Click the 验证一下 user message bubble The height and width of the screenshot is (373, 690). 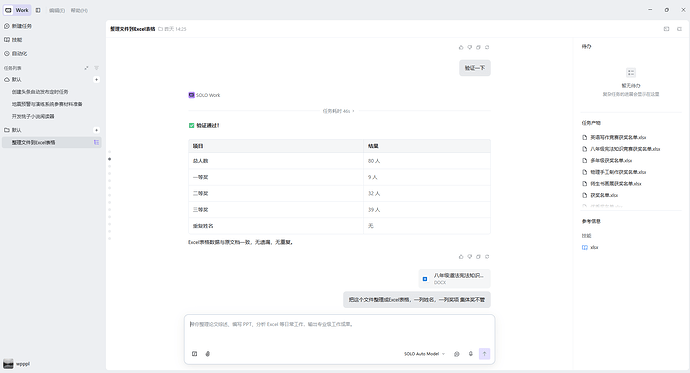475,68
